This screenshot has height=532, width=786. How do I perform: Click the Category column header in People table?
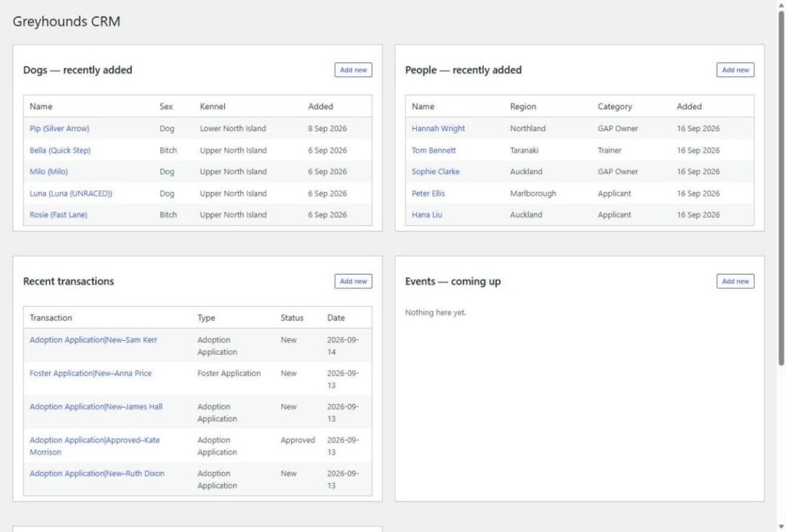(x=615, y=106)
